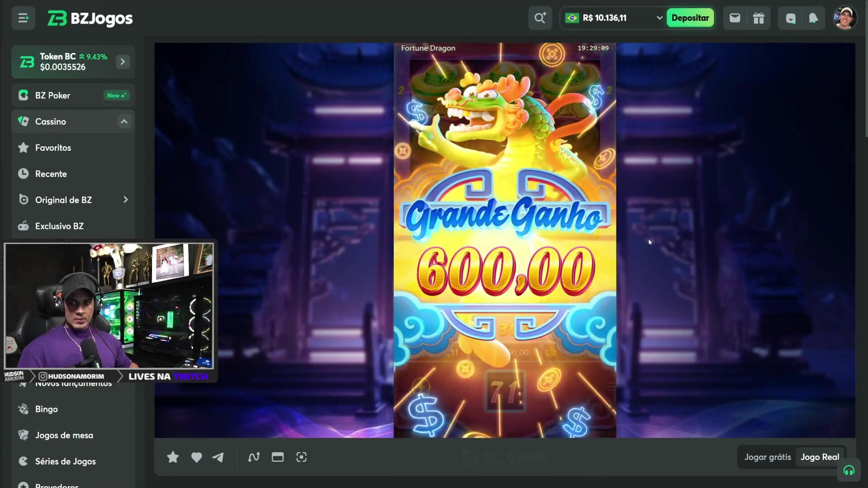This screenshot has width=868, height=488.
Task: Like the game with heart icon
Action: pos(196,457)
